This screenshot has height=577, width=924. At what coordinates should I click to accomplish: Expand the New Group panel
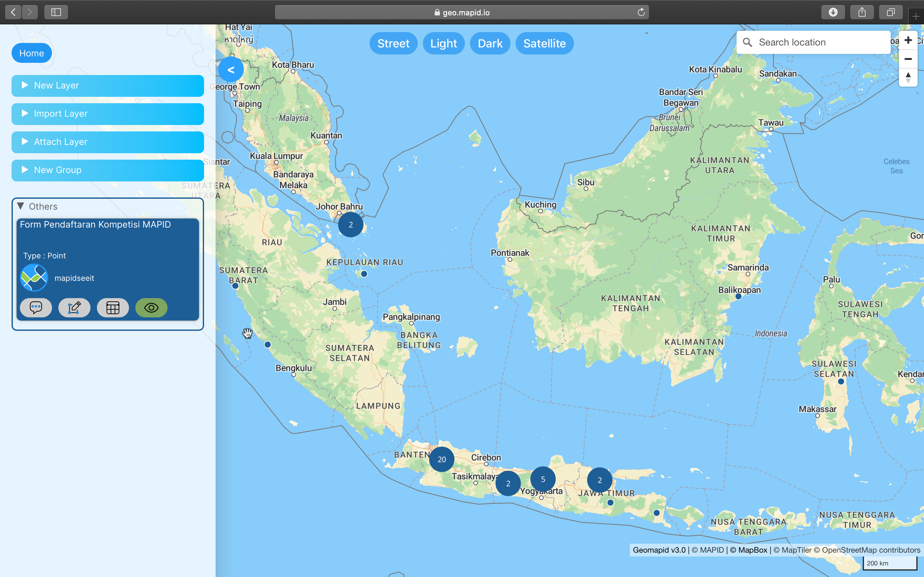point(25,170)
